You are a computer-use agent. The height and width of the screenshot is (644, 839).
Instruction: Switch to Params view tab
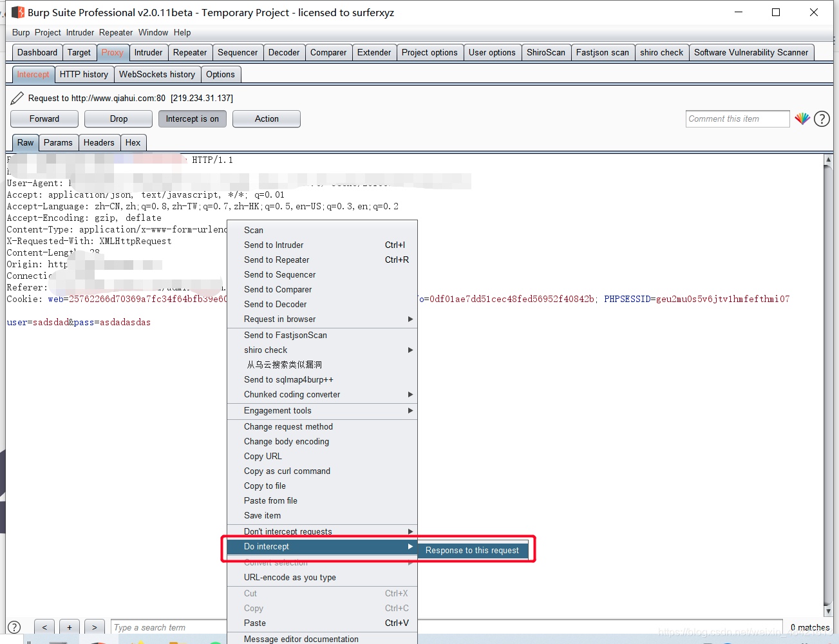pyautogui.click(x=58, y=142)
